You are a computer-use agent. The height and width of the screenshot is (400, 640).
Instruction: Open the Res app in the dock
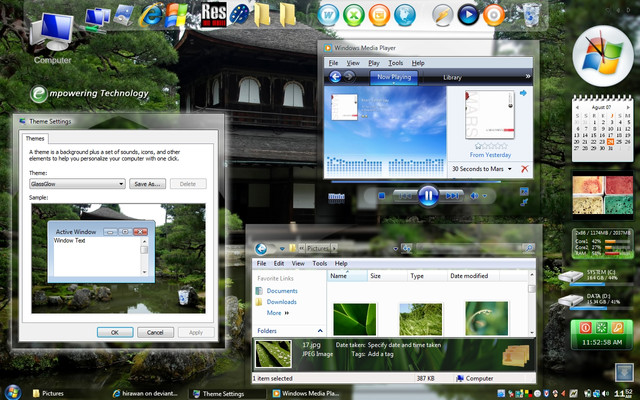click(x=213, y=15)
